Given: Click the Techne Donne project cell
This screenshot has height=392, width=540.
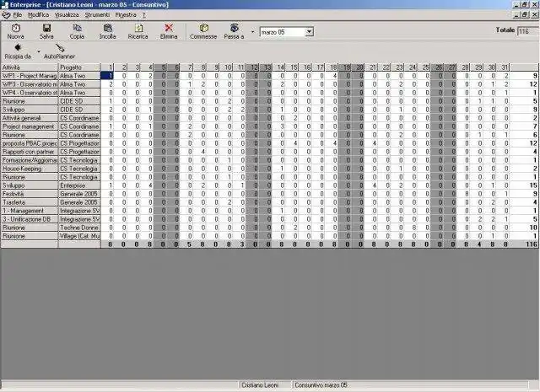Looking at the screenshot, I should pos(79,228).
